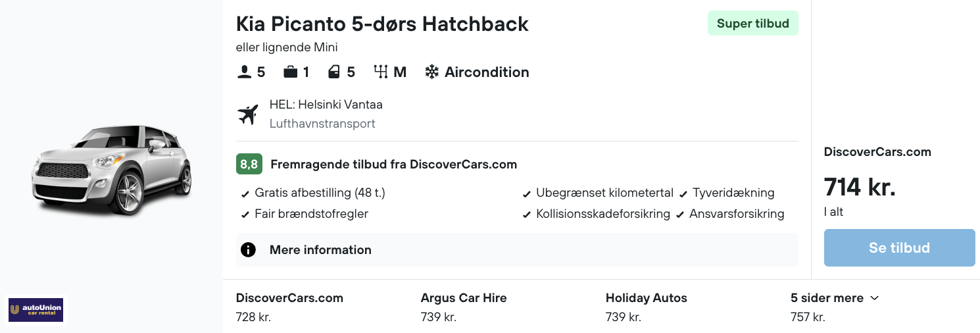Viewport: 980px width, 333px height.
Task: Click the 714 kr. total price
Action: pos(860,188)
